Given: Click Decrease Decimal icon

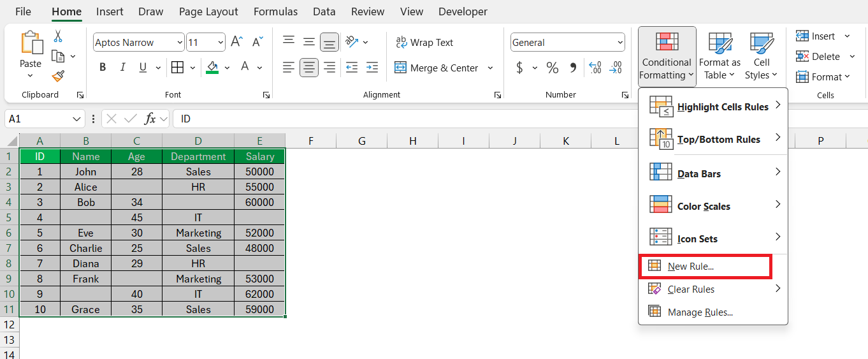Looking at the screenshot, I should pyautogui.click(x=616, y=68).
